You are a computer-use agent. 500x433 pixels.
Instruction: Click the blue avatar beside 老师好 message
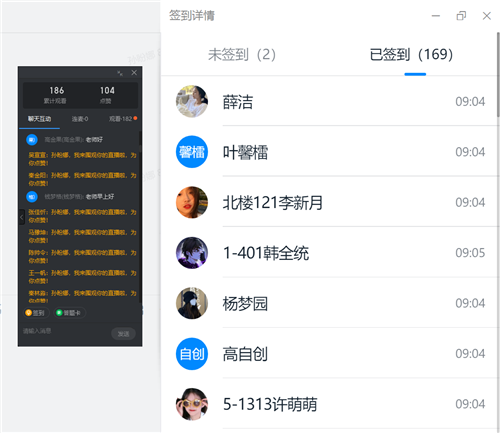tap(32, 140)
